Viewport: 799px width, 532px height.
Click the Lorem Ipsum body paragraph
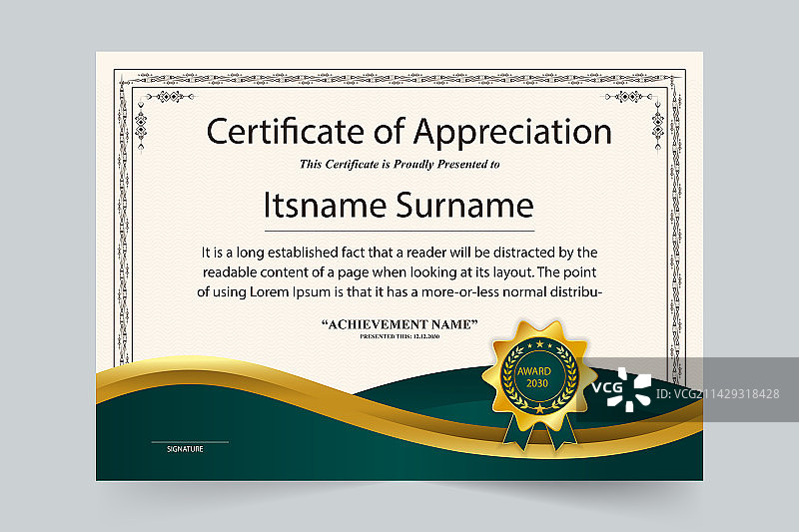(399, 271)
